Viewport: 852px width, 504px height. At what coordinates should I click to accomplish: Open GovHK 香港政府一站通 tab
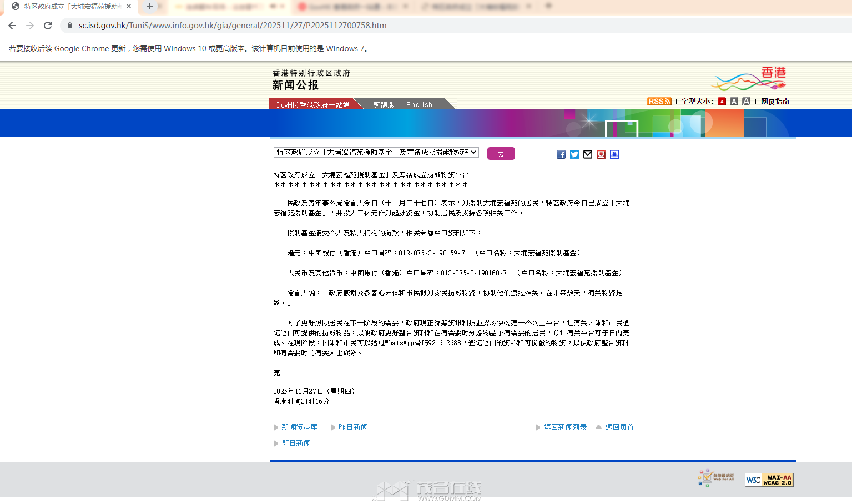point(314,104)
